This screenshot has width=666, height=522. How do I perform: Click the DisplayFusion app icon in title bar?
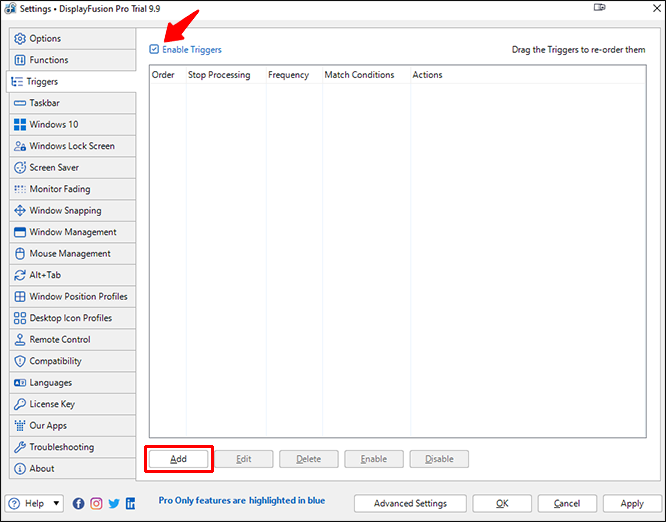tap(10, 8)
